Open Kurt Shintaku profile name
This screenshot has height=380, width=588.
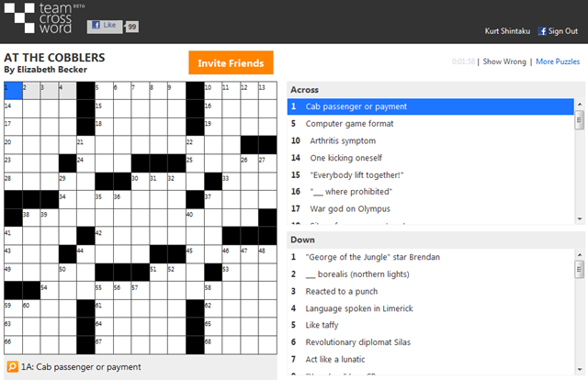coord(508,31)
